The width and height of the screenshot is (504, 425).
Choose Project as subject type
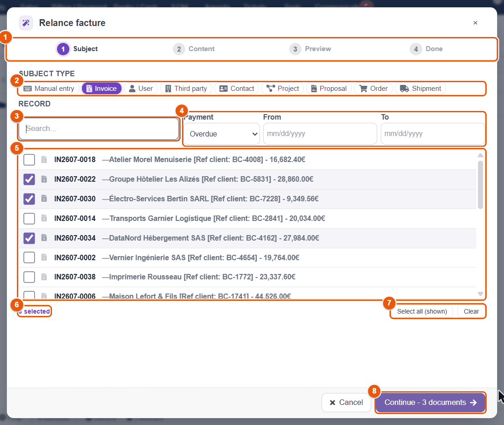pos(283,89)
